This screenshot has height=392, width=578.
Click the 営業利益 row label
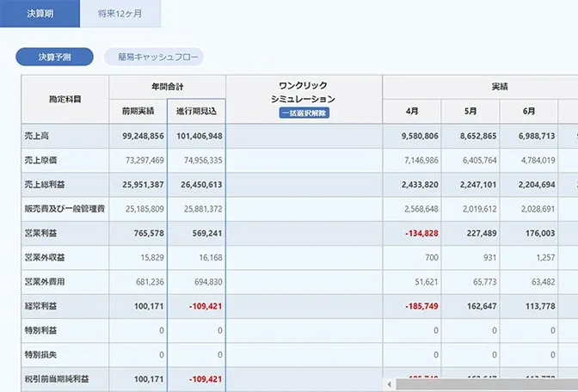40,233
